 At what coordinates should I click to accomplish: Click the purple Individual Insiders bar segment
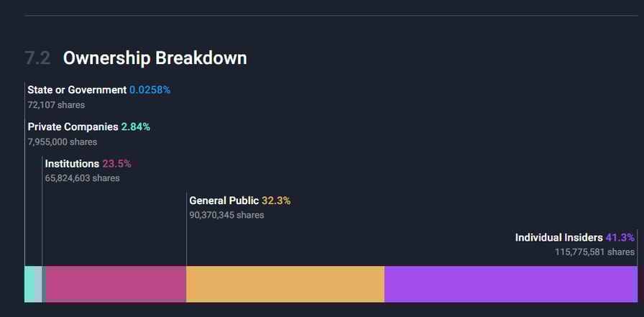(510, 284)
